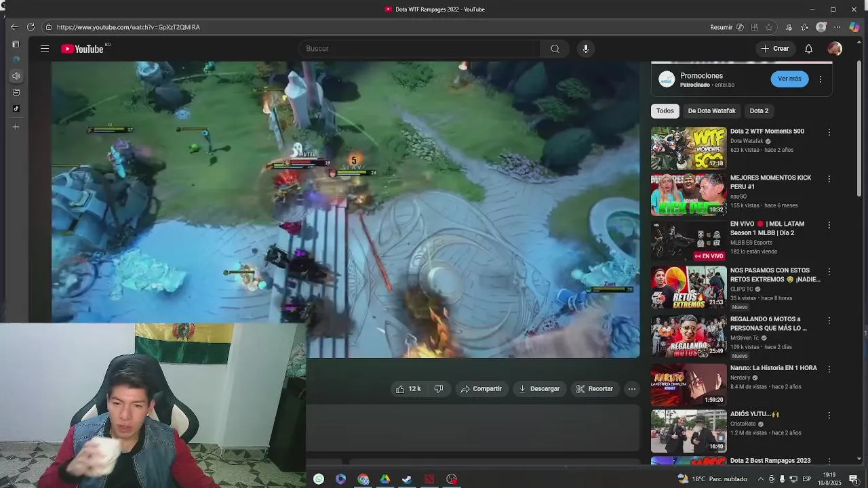Open Google Drive from the taskbar

click(x=384, y=479)
